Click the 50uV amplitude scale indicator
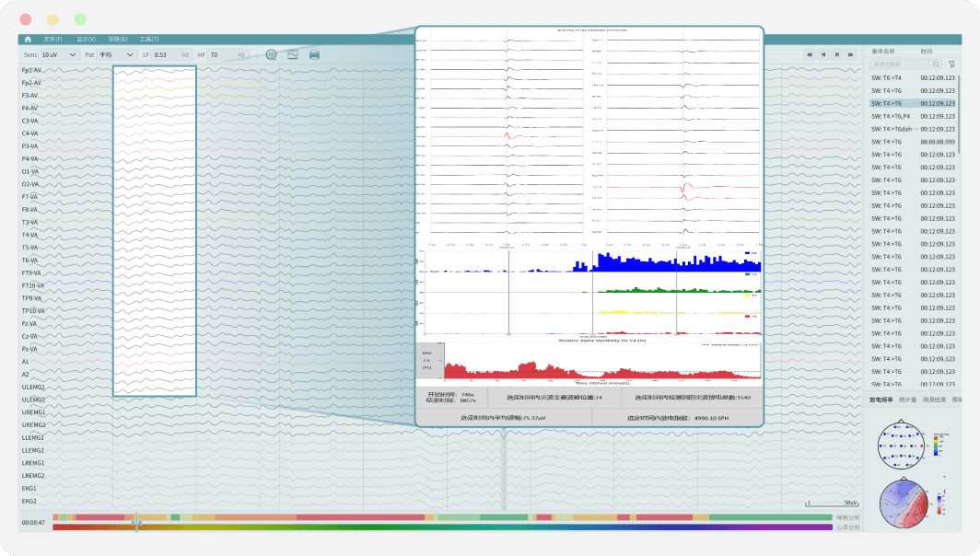 coord(831,503)
